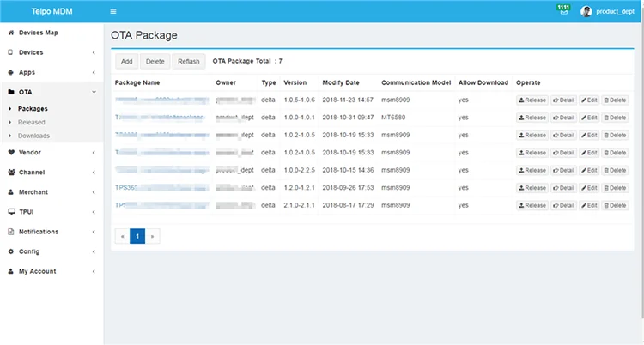Select Released under OTA
Image resolution: width=644 pixels, height=345 pixels.
(x=33, y=122)
